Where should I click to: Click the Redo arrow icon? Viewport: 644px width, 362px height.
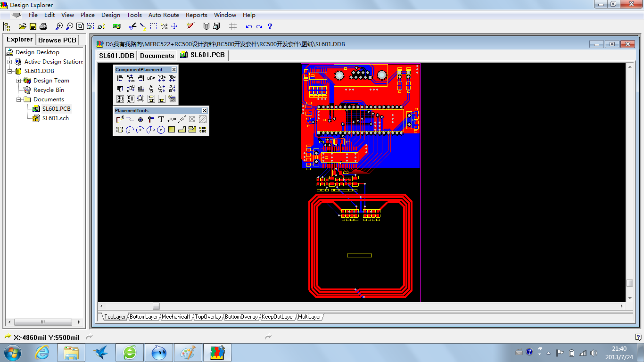[x=259, y=26]
